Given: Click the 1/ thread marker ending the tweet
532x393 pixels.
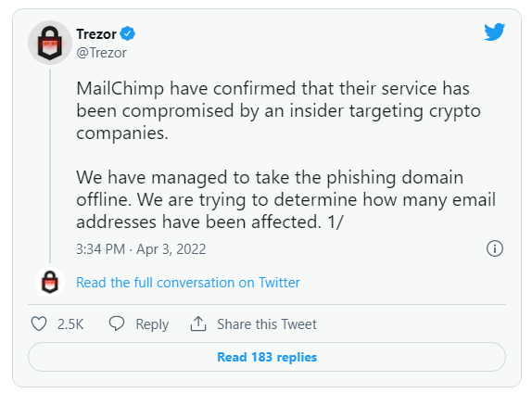Looking at the screenshot, I should (336, 222).
